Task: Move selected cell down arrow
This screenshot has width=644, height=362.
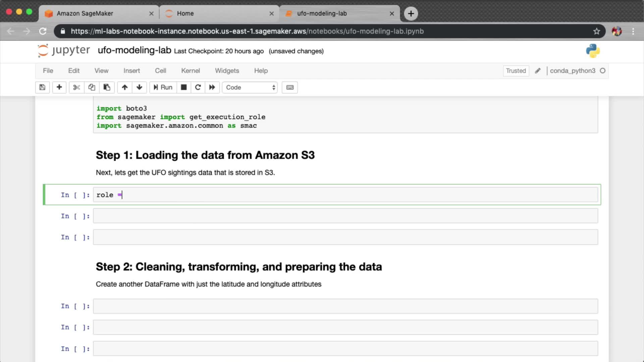Action: tap(139, 87)
